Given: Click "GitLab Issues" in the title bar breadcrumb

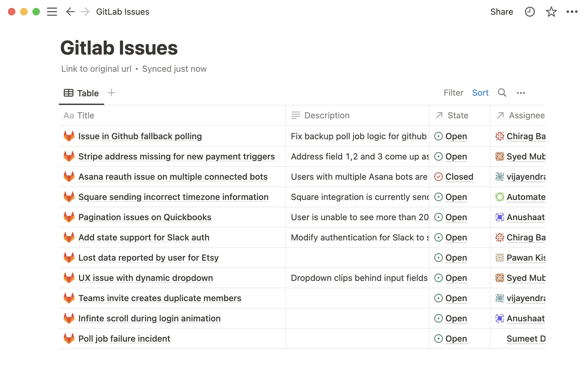Looking at the screenshot, I should click(123, 12).
